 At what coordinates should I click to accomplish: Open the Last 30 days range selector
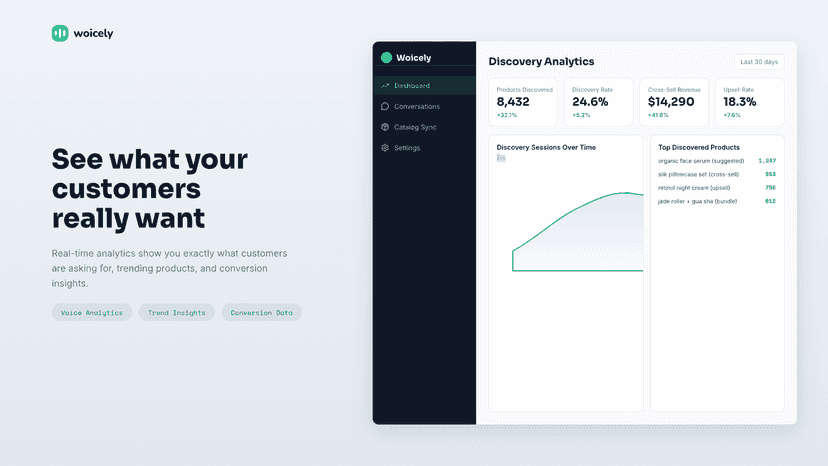click(x=759, y=62)
